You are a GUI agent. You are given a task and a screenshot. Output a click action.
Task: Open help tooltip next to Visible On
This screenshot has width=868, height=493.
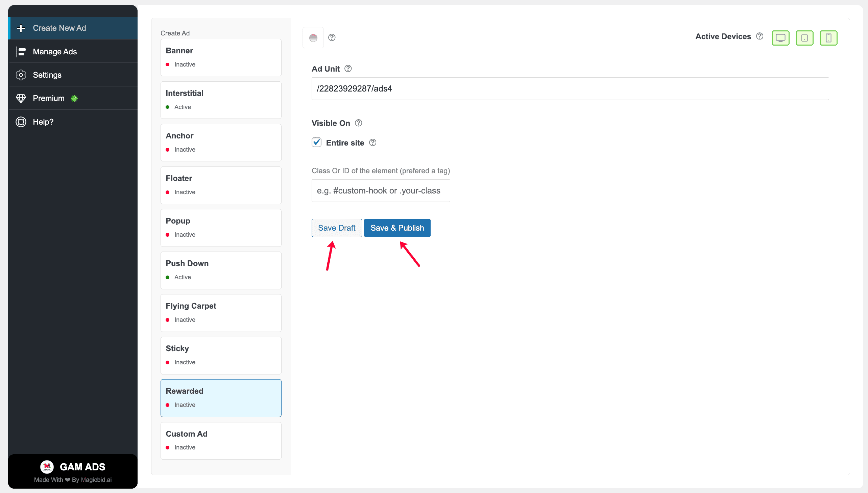(x=359, y=123)
